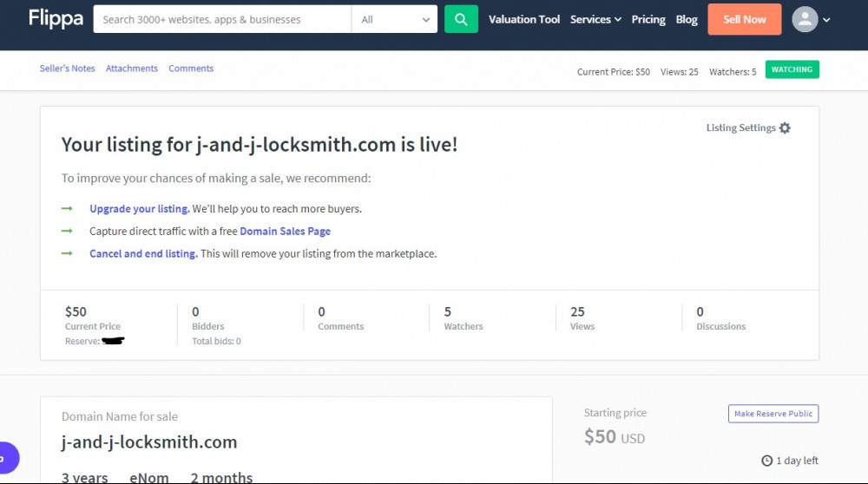Click the Listing Settings gear icon
868x484 pixels.
[x=785, y=128]
